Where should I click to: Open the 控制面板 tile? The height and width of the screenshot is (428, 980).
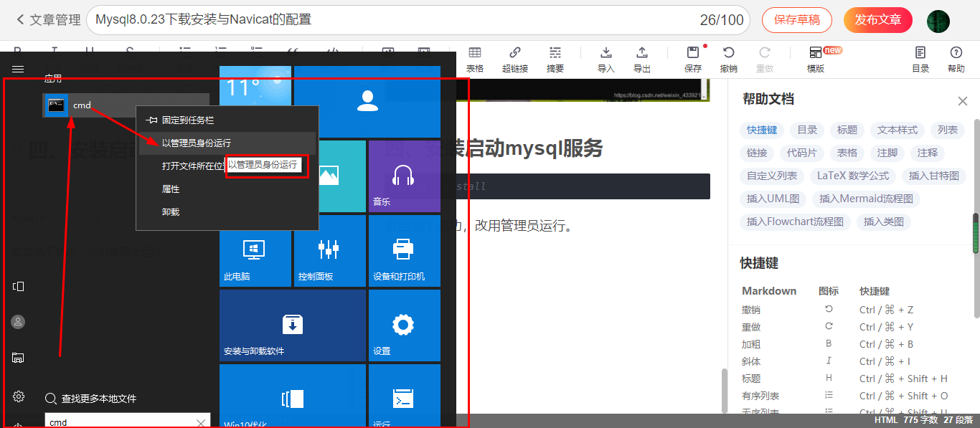(x=329, y=250)
